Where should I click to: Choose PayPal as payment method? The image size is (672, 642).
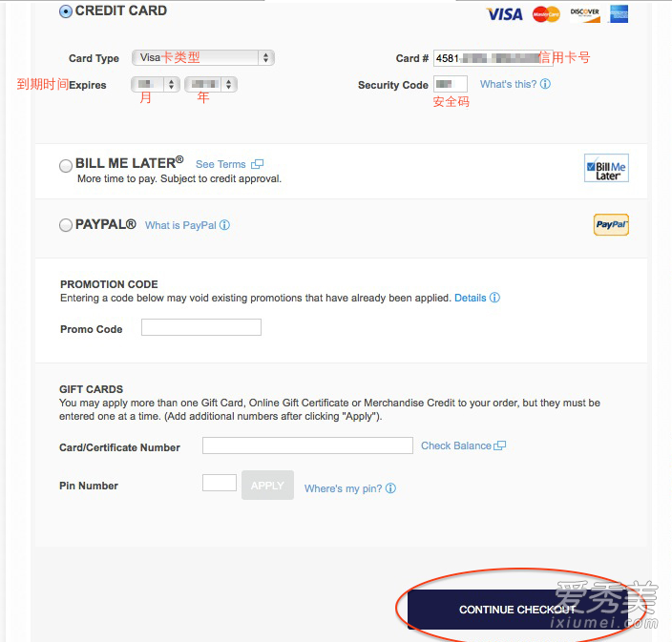pyautogui.click(x=66, y=225)
